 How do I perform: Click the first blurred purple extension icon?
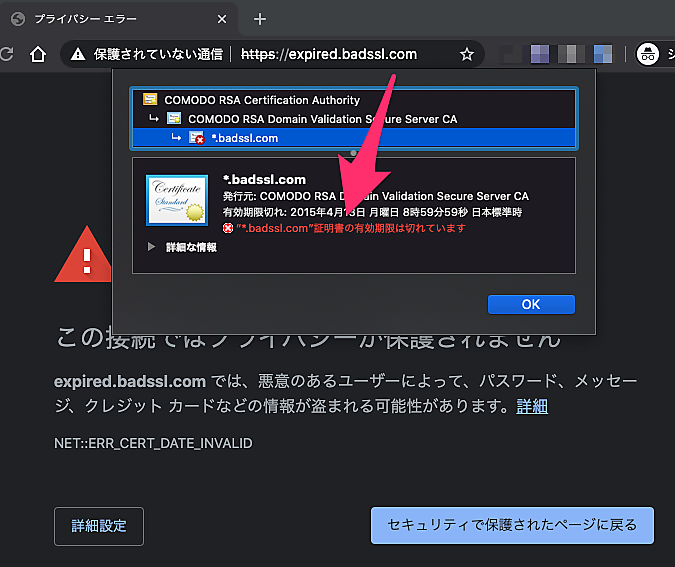(x=539, y=54)
